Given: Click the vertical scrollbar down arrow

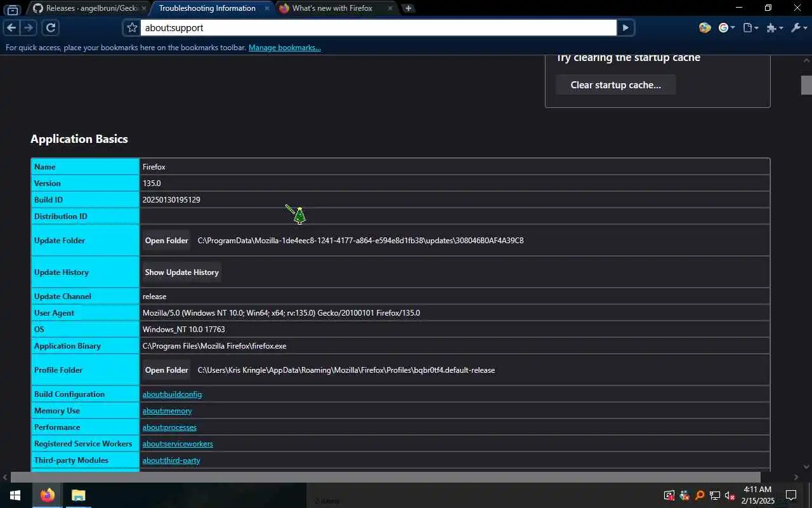Looking at the screenshot, I should point(806,467).
